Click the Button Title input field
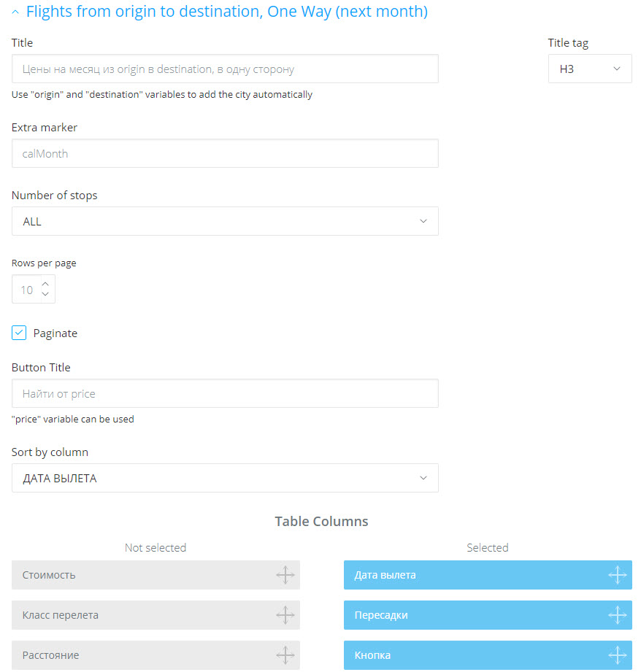This screenshot has height=672, width=641. tap(225, 393)
